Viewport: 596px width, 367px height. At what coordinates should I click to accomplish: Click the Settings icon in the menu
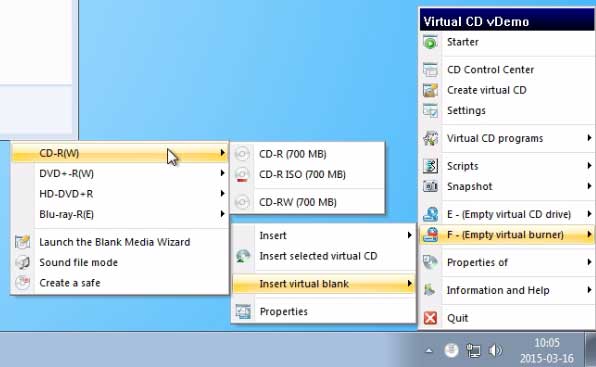pyautogui.click(x=430, y=111)
